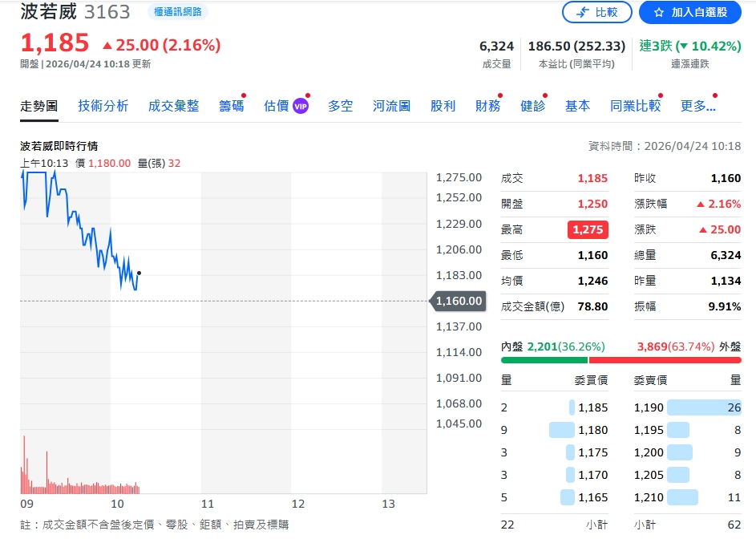Click the 外盤 3,869(63.74%) value
756x547 pixels.
tap(676, 346)
